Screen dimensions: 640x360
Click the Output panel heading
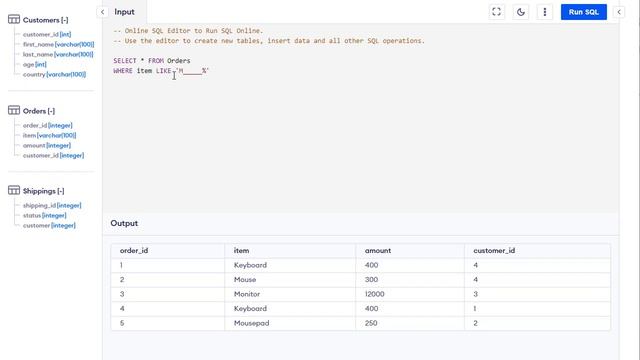pyautogui.click(x=124, y=223)
